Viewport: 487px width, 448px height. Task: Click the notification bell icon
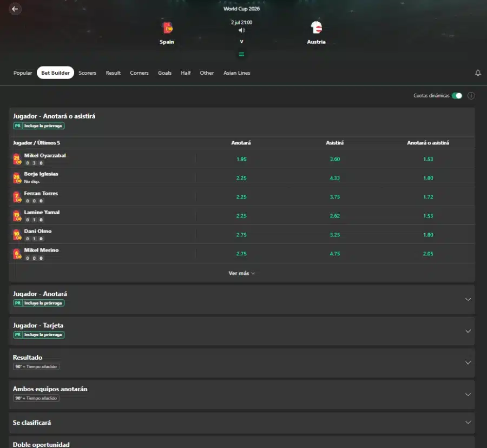tap(478, 73)
